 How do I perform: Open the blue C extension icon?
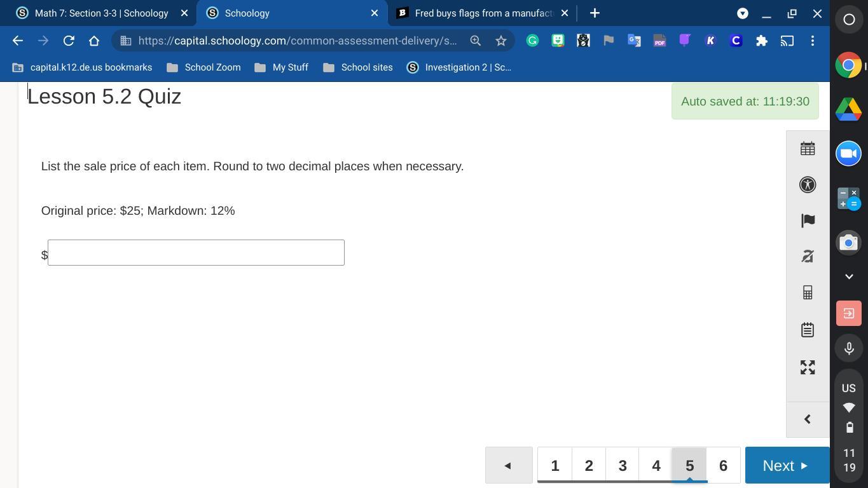pyautogui.click(x=736, y=41)
